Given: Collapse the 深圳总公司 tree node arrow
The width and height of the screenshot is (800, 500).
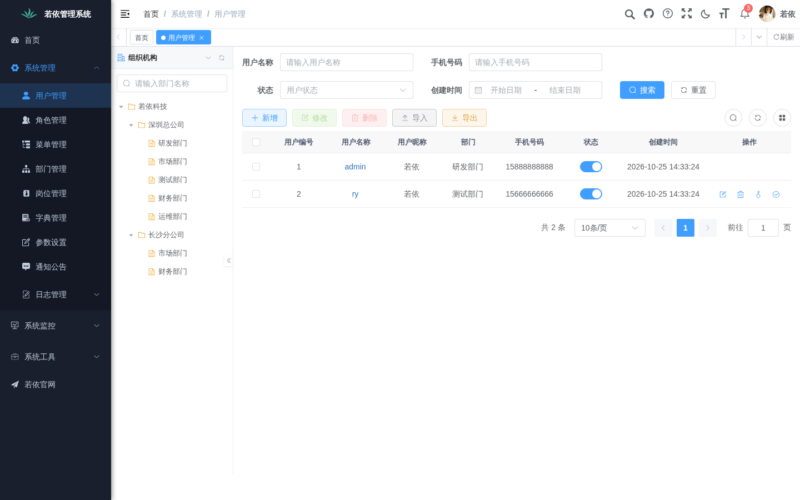Looking at the screenshot, I should 131,125.
